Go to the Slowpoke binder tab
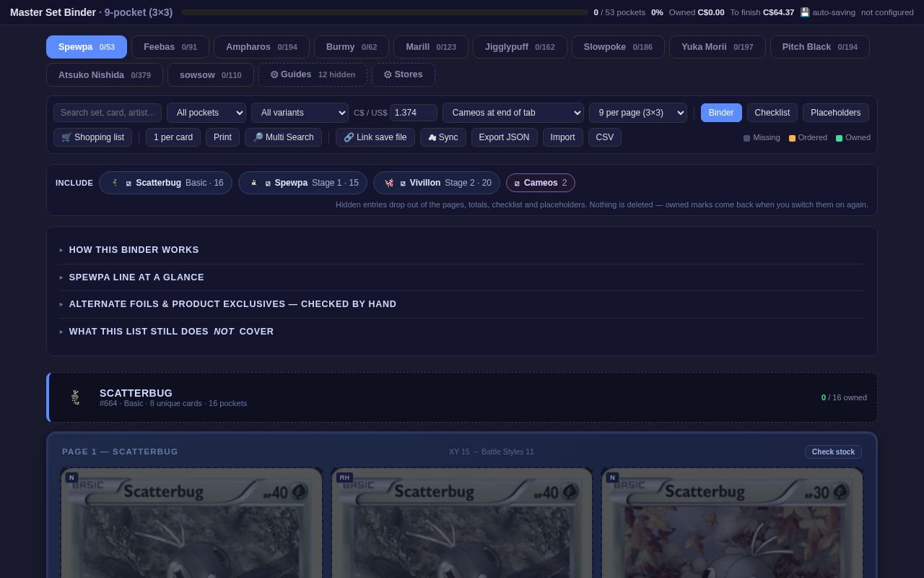 pyautogui.click(x=618, y=47)
